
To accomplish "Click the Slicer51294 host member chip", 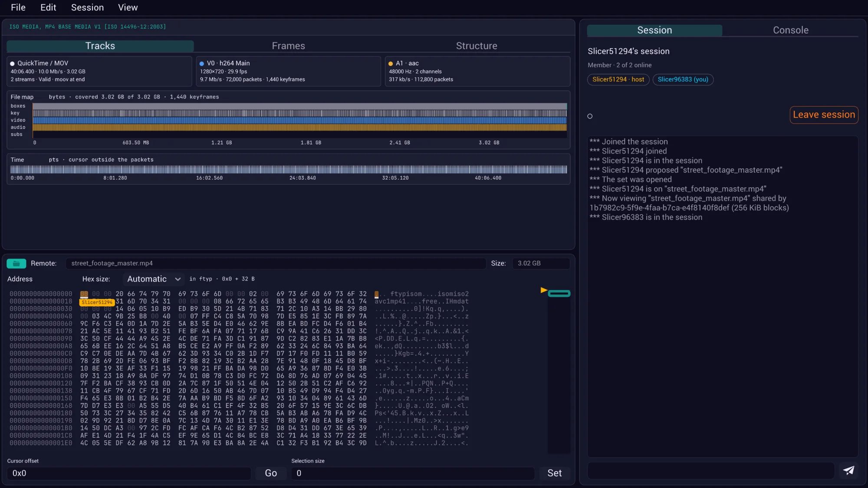I will (618, 79).
